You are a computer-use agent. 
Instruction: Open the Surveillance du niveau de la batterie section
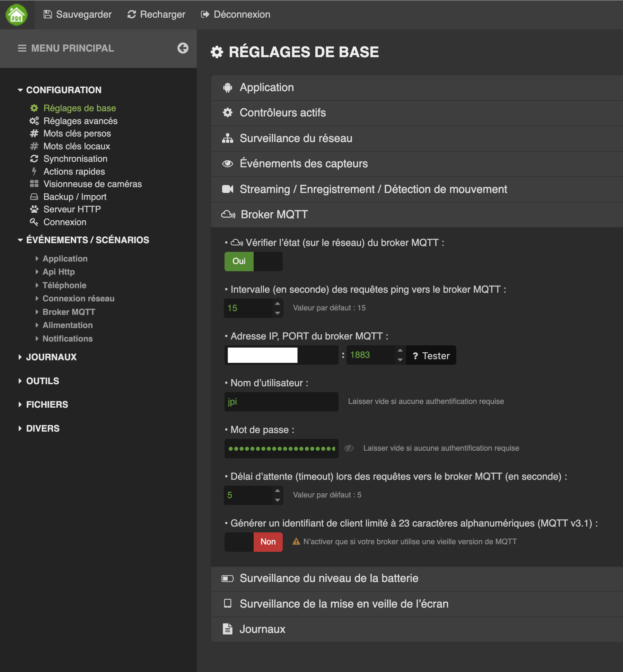[x=329, y=578]
